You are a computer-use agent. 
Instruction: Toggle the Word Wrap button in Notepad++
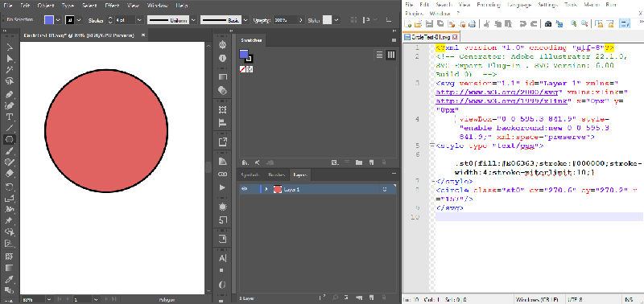click(x=625, y=24)
